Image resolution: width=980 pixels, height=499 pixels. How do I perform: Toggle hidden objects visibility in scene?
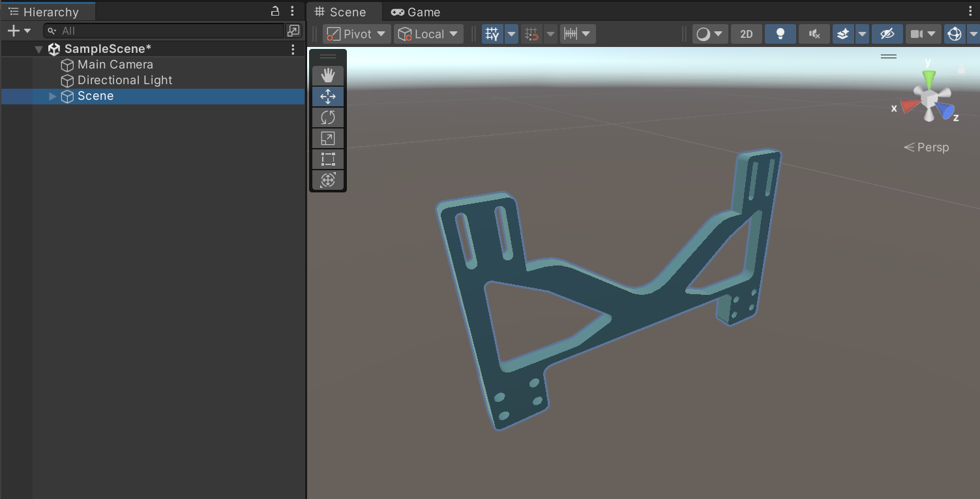pyautogui.click(x=887, y=34)
